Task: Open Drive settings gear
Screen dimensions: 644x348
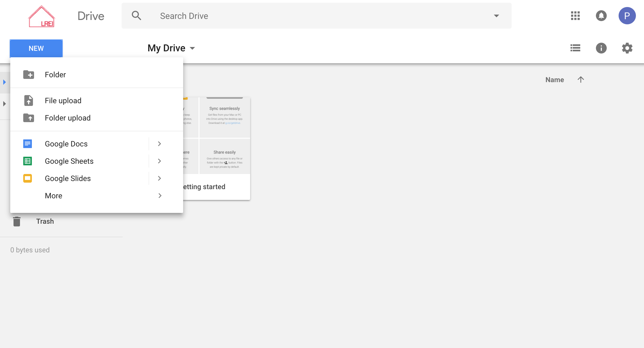Action: tap(627, 48)
